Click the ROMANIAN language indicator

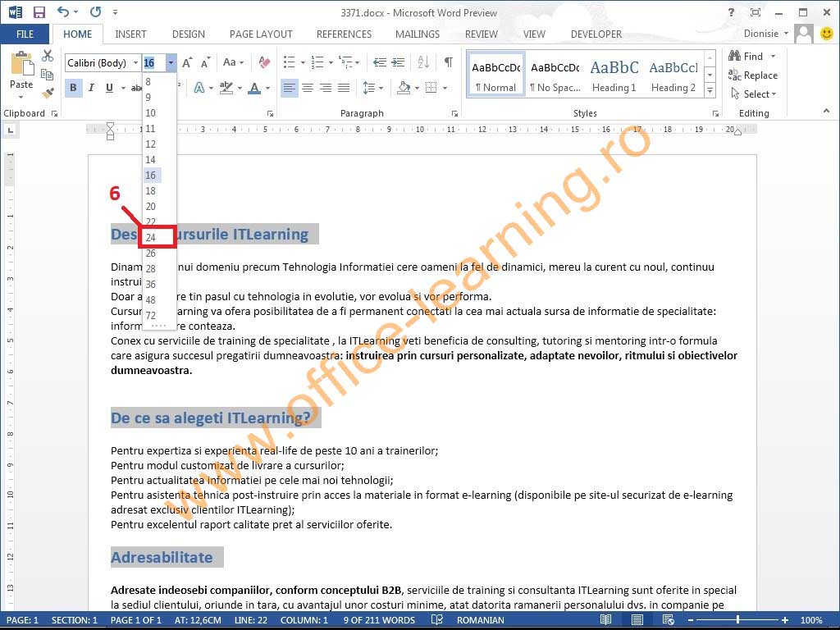tap(480, 620)
